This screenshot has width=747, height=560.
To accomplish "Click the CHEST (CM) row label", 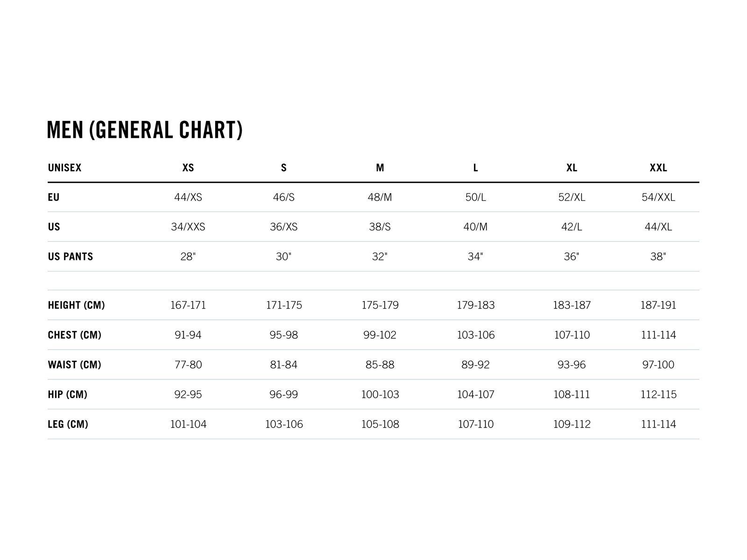I will point(74,335).
